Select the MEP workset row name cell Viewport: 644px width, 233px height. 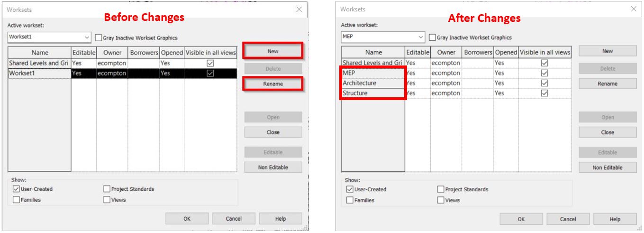pyautogui.click(x=372, y=73)
